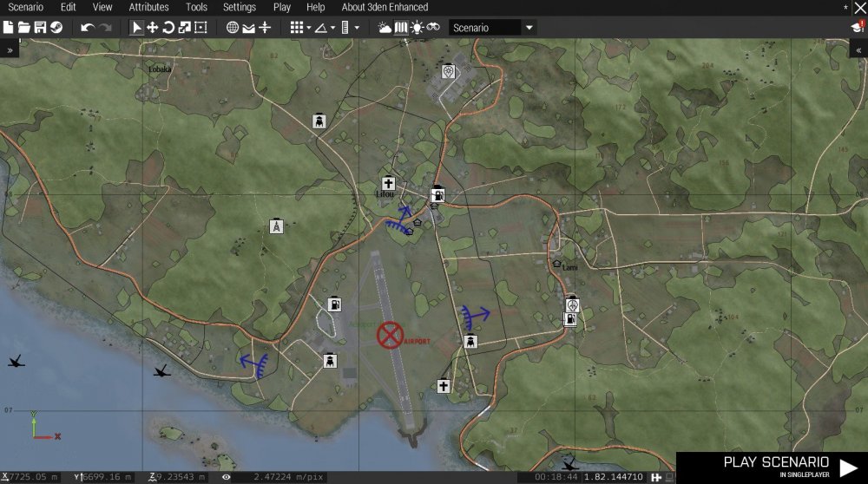Select the Scale widget tool

184,28
